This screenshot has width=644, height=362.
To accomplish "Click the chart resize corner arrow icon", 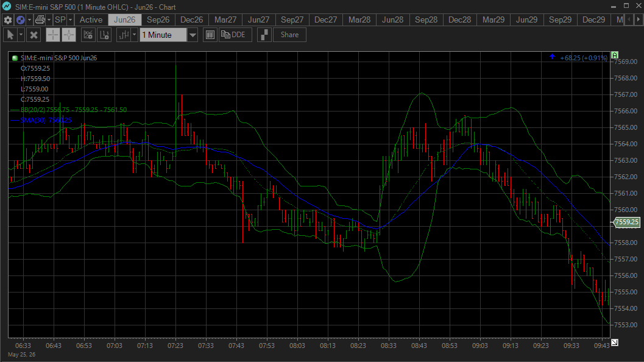I will (615, 342).
